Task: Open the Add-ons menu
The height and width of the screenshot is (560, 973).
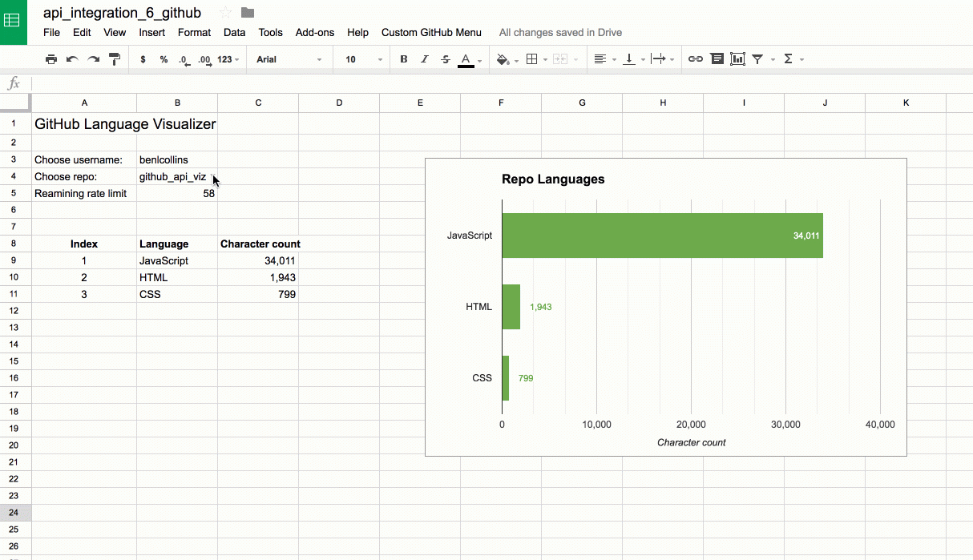Action: point(315,33)
